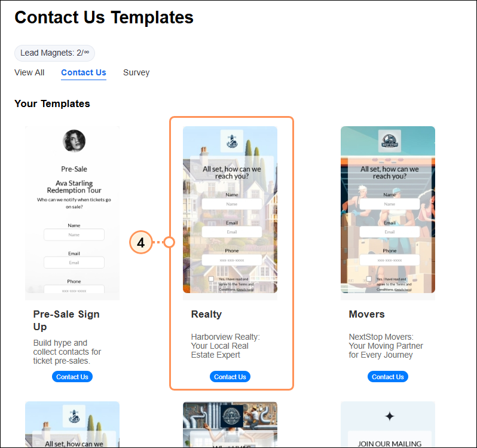Viewport: 477px width, 448px height.
Task: Check the Terms and Conditions box in Movers template
Action: (x=369, y=279)
